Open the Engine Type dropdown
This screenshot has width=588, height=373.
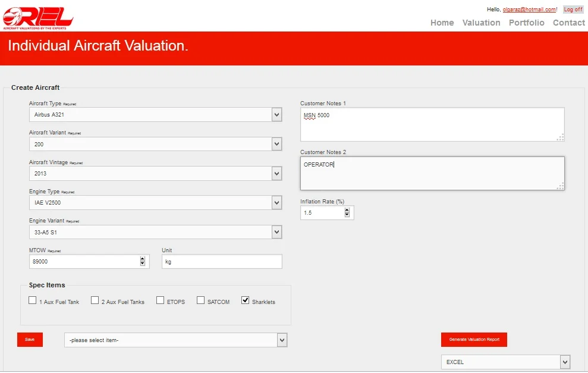(155, 203)
